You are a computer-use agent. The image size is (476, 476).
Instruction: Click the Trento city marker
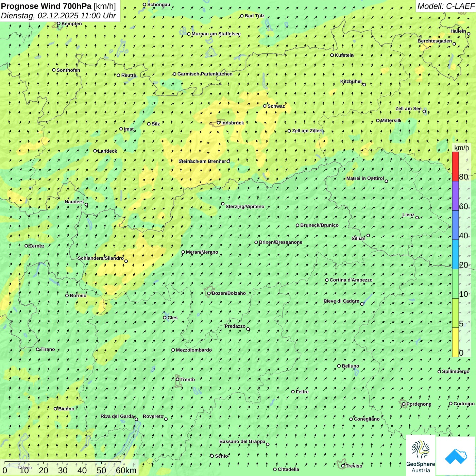[x=177, y=379]
